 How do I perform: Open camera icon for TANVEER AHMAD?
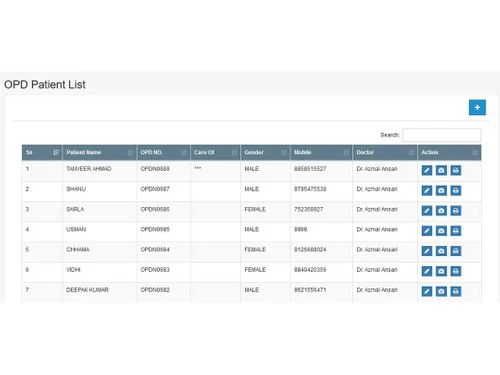click(x=441, y=170)
